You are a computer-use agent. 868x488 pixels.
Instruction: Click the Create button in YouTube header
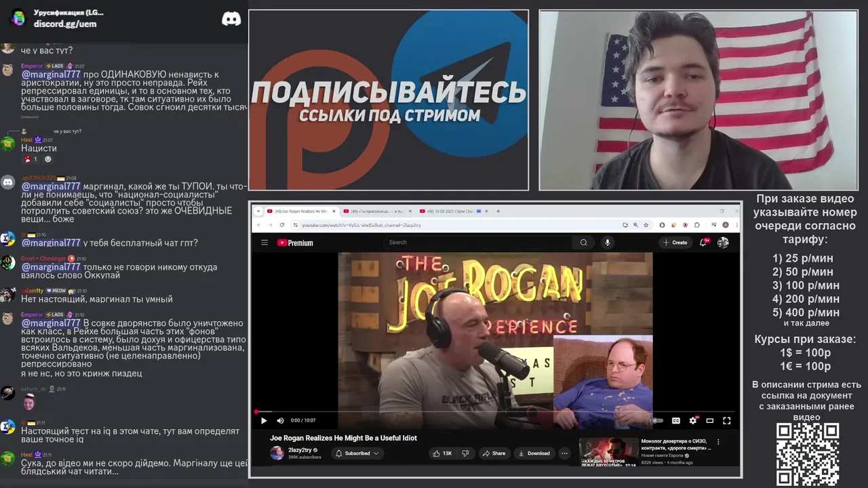click(675, 242)
